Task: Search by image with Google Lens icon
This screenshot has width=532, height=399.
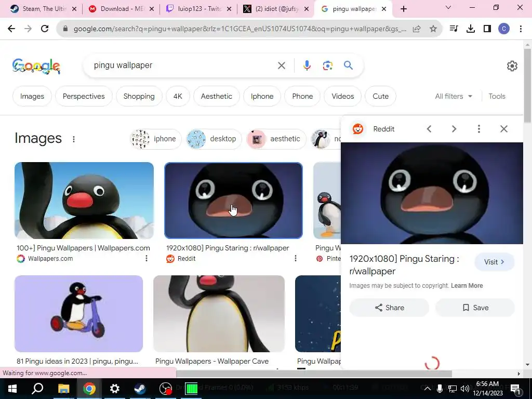Action: coord(327,65)
